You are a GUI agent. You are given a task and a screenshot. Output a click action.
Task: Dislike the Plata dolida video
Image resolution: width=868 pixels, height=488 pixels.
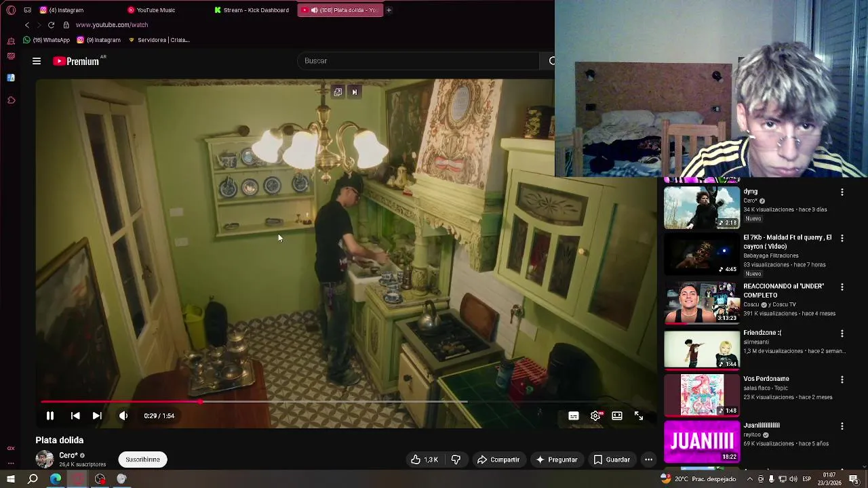click(456, 460)
